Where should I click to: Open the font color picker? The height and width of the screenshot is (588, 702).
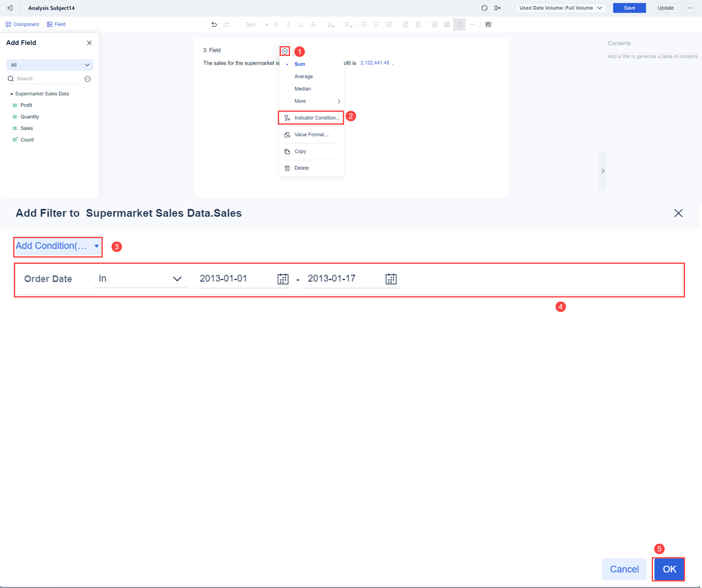coord(331,24)
